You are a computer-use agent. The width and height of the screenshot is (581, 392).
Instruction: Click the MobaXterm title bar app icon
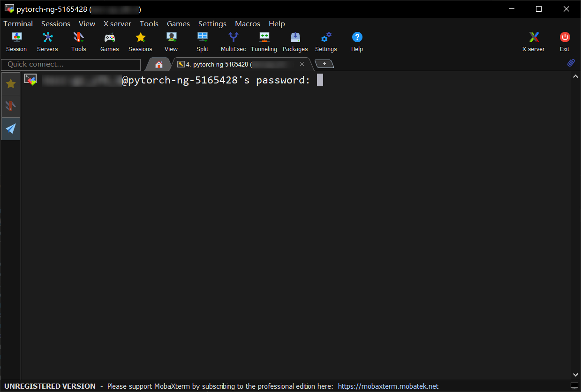coord(9,9)
